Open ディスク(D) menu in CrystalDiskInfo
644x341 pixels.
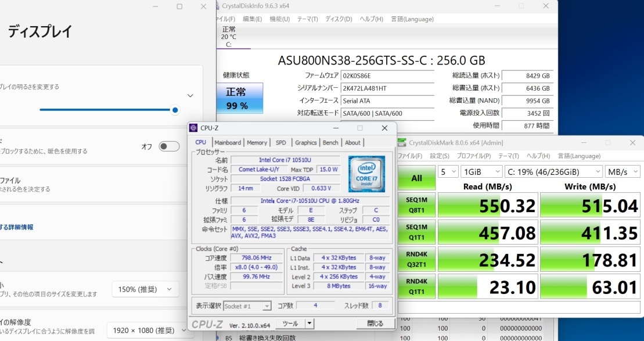coord(339,19)
